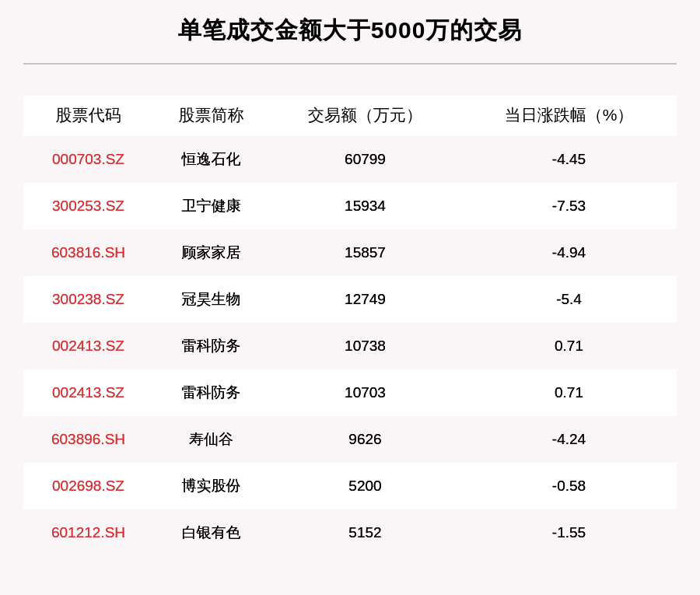Select the 卫宁健康 stock name cell

[210, 206]
